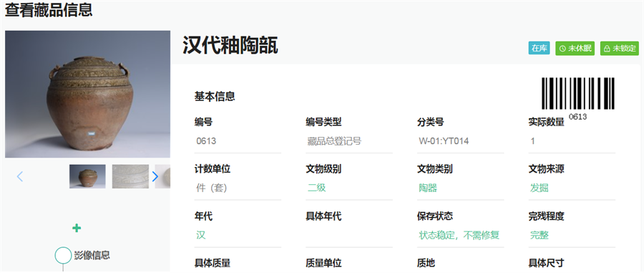Click the 具体质量 field label
The width and height of the screenshot is (644, 273).
(213, 263)
